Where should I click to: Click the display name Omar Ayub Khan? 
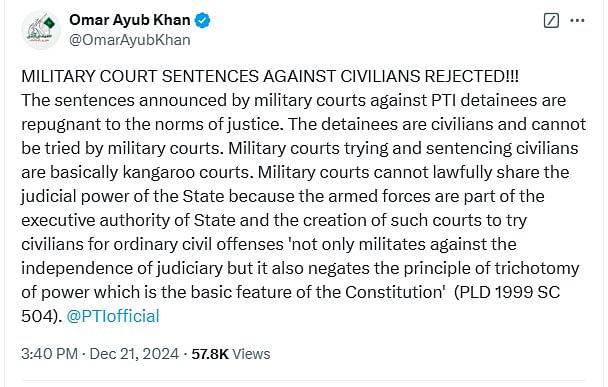pyautogui.click(x=130, y=20)
